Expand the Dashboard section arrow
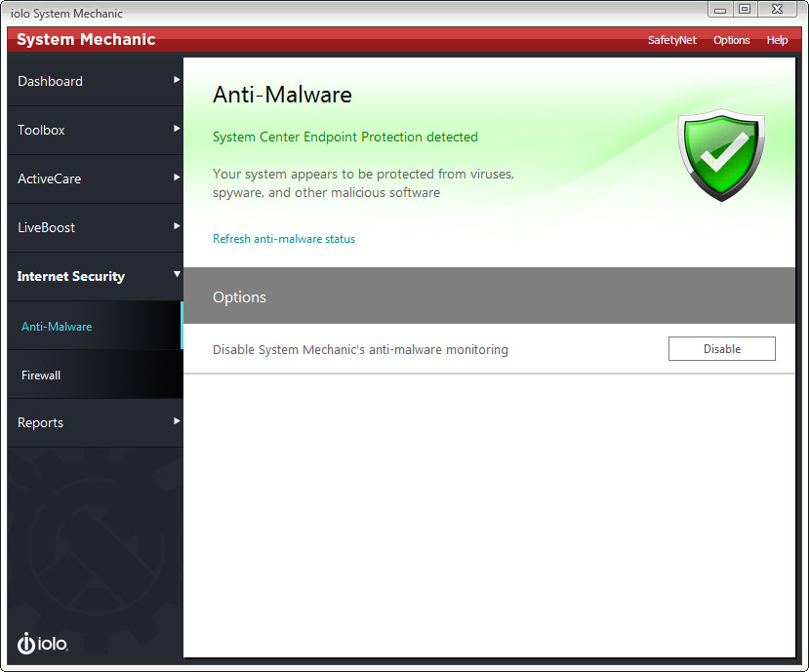 pos(177,80)
